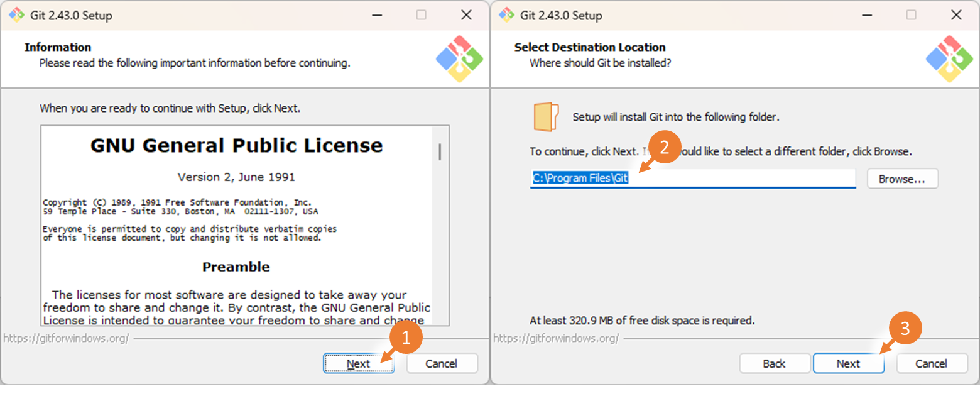Click the 'Version 2, June 1991' text
980x396 pixels.
236,177
